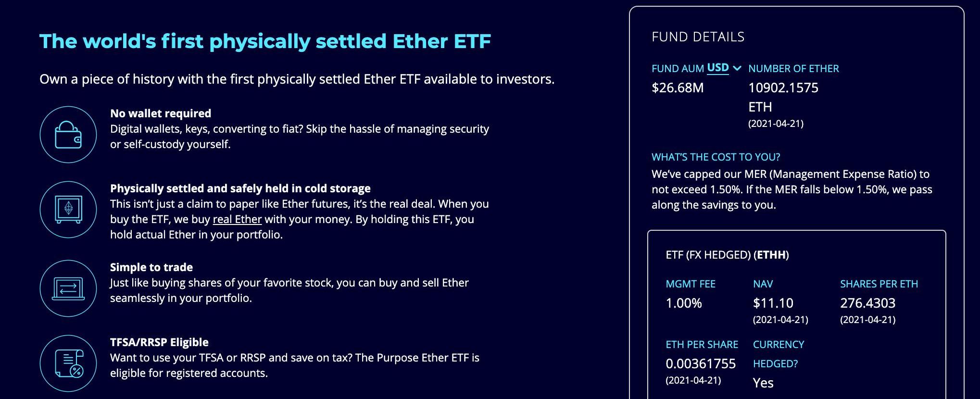Select the ETF (FX HEDGED) (ETHH) title

tap(727, 255)
